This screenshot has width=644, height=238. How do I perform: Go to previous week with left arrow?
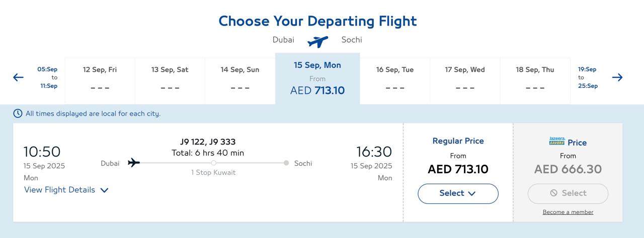18,77
